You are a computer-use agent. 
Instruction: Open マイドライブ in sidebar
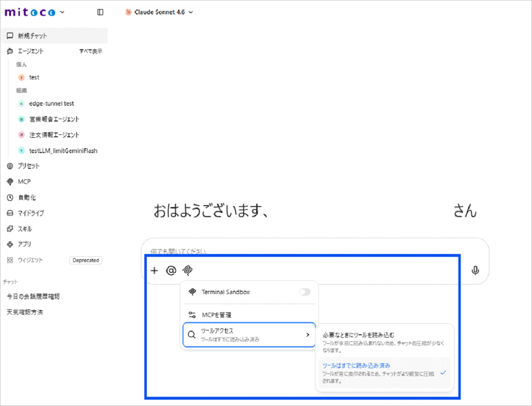tap(31, 213)
